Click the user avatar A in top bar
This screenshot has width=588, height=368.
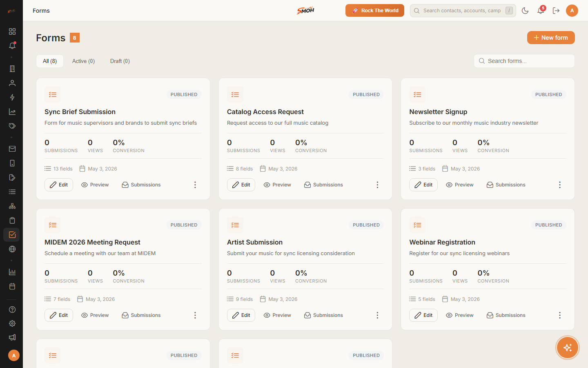(x=572, y=11)
